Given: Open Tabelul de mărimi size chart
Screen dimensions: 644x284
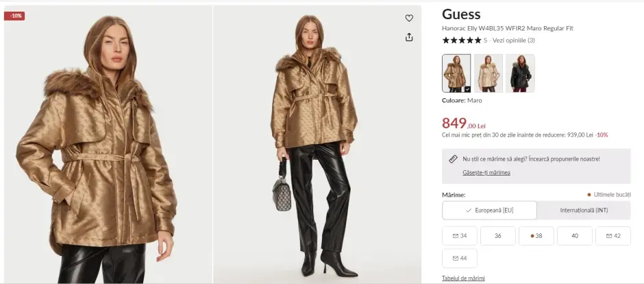Looking at the screenshot, I should coord(463,279).
